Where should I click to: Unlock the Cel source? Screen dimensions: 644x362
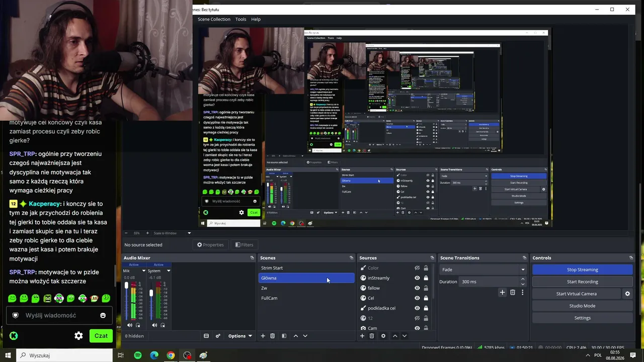click(426, 298)
